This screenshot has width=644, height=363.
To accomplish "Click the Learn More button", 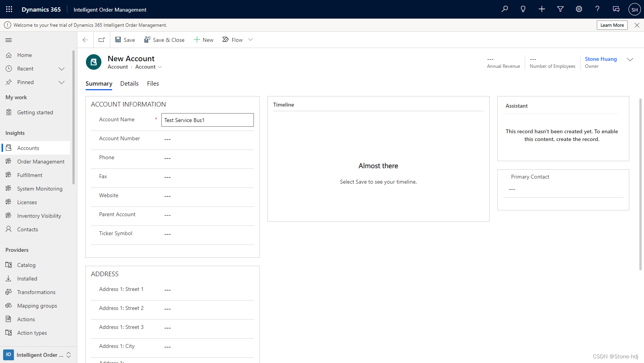I will click(612, 25).
